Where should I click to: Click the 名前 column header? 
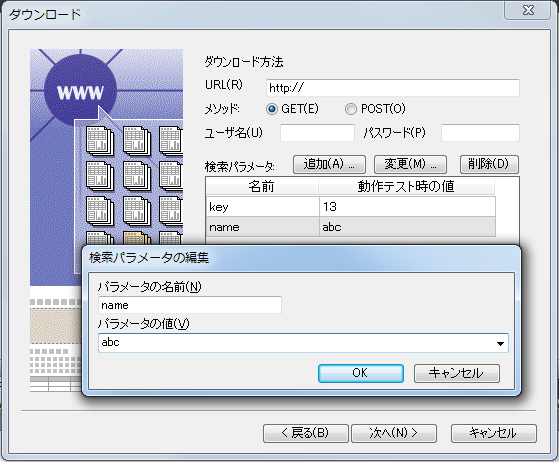(x=262, y=186)
